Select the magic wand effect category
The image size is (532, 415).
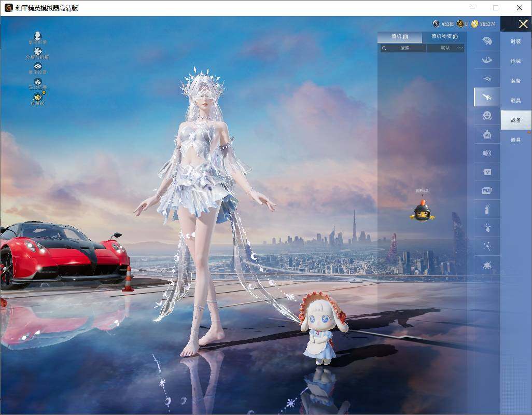(487, 246)
